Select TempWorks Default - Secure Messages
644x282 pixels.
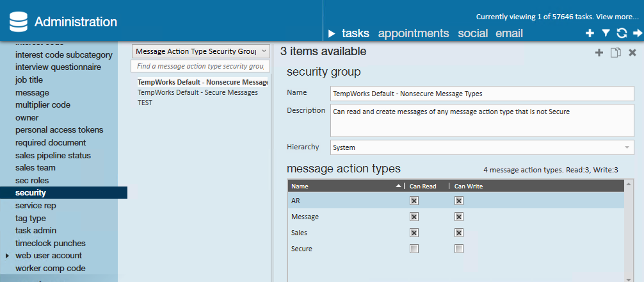(x=198, y=92)
